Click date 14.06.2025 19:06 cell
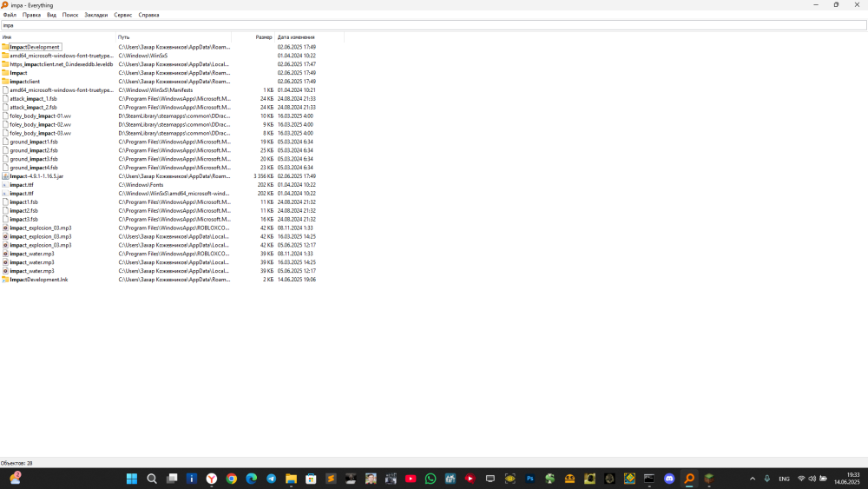This screenshot has width=868, height=489. click(x=297, y=280)
